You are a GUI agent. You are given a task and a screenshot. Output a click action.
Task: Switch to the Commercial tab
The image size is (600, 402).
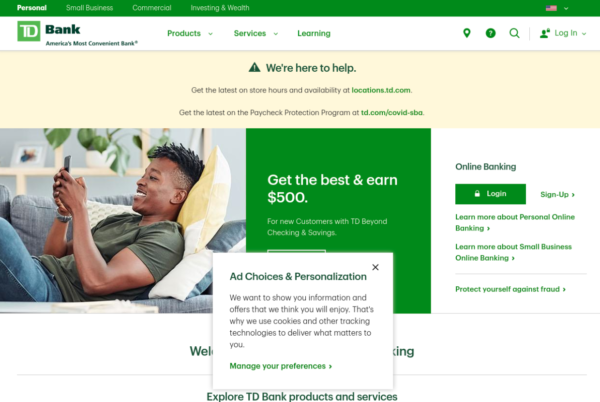pyautogui.click(x=152, y=8)
